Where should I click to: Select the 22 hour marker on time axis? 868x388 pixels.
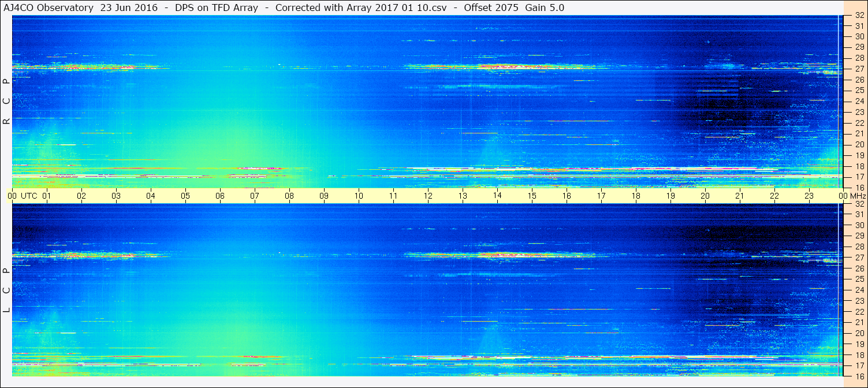pos(774,196)
